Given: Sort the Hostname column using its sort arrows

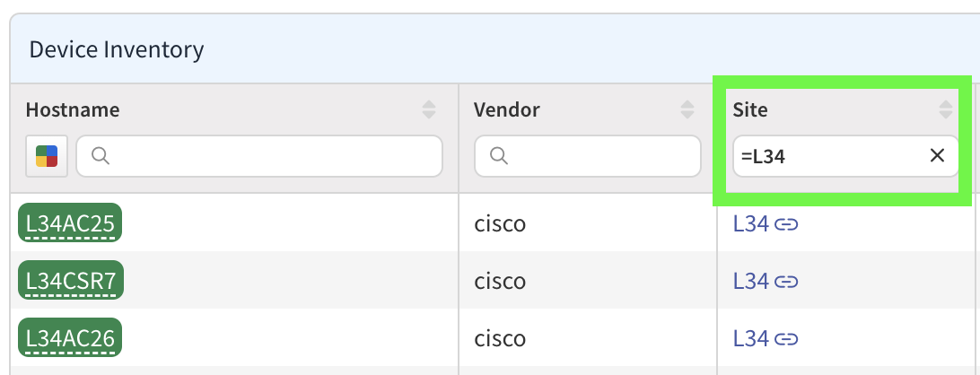Looking at the screenshot, I should click(429, 110).
